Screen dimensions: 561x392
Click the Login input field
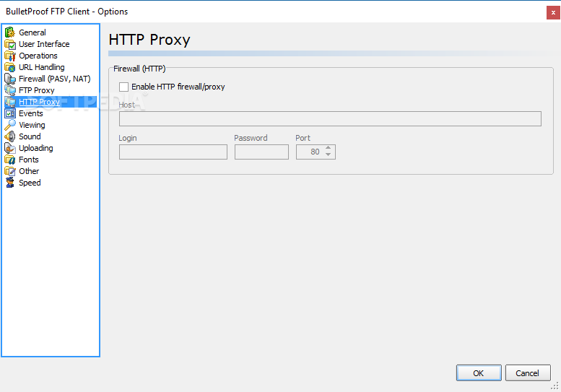[173, 152]
